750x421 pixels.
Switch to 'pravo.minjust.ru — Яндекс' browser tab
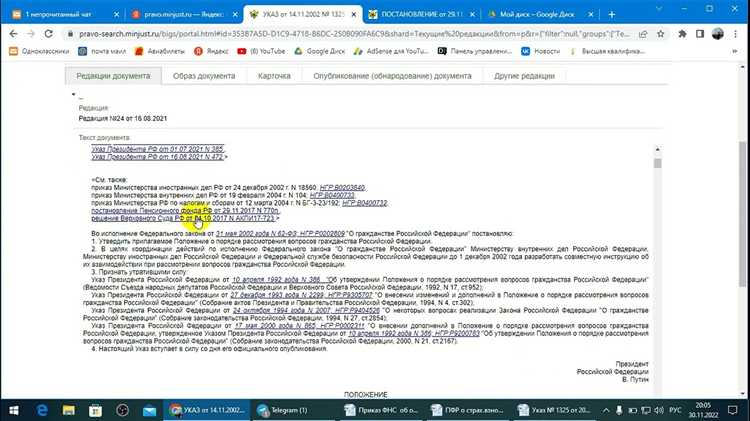(183, 14)
